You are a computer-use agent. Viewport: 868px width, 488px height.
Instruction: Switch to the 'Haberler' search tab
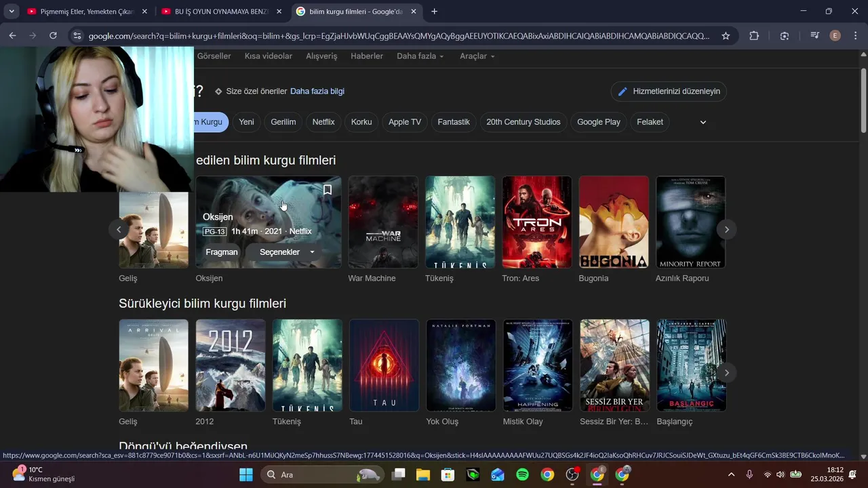(367, 56)
